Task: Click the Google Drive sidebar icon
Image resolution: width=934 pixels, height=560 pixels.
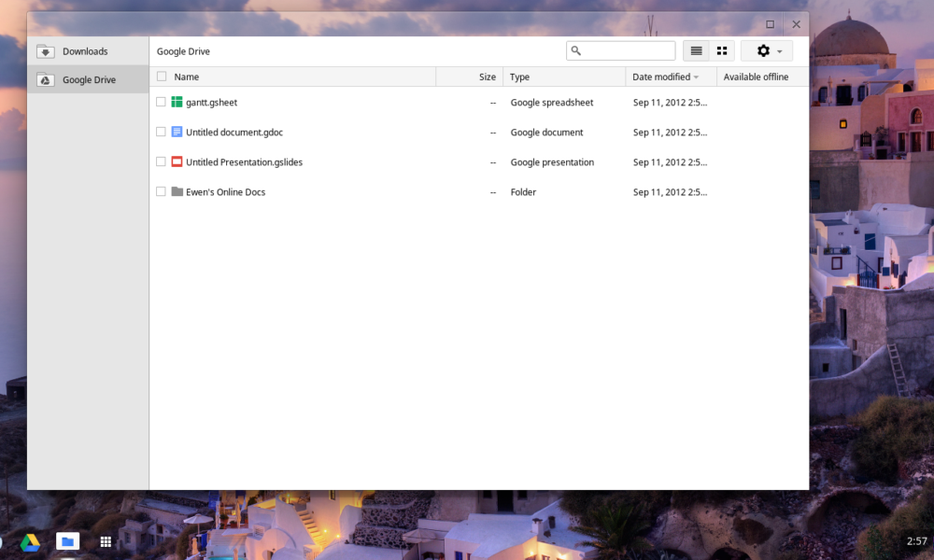Action: [x=45, y=79]
